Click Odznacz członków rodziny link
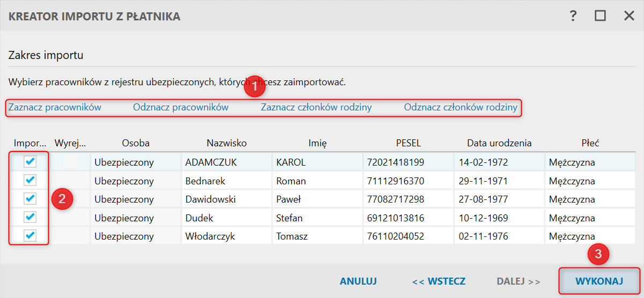 (x=461, y=107)
